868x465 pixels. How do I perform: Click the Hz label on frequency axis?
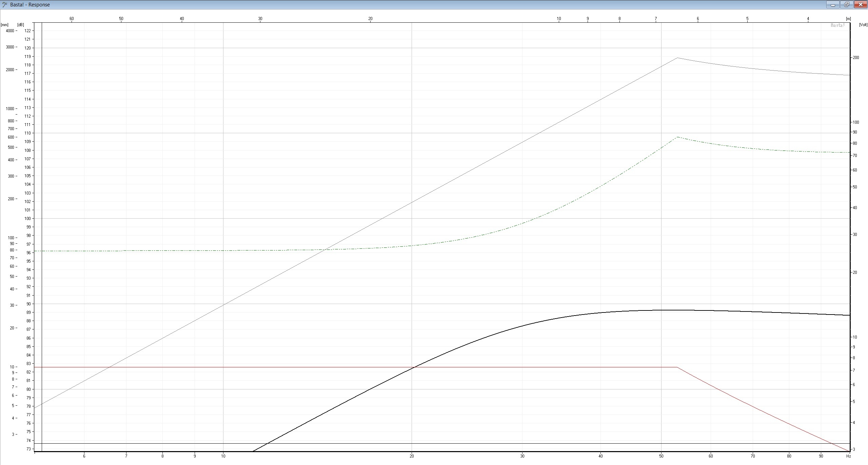pos(848,456)
